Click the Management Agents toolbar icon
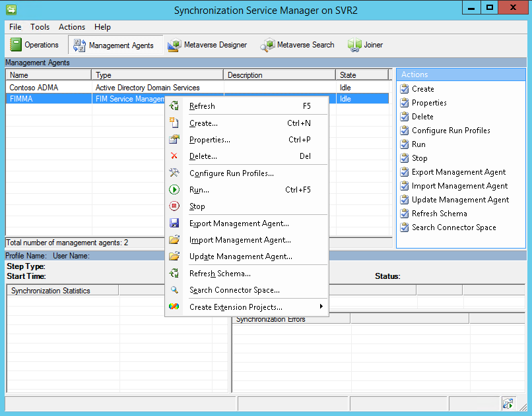Image resolution: width=532 pixels, height=416 pixels. point(79,45)
